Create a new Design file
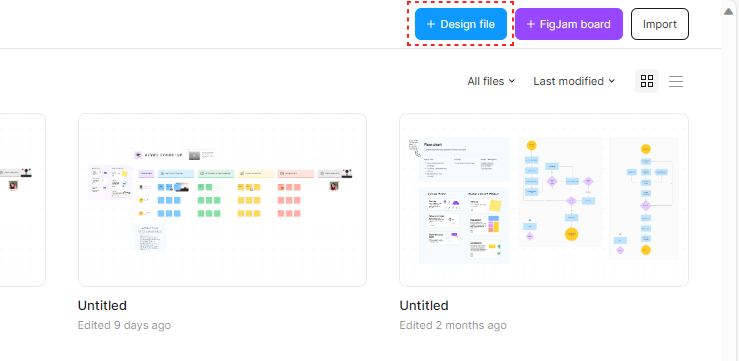Viewport: 739px width, 361px height. click(461, 24)
